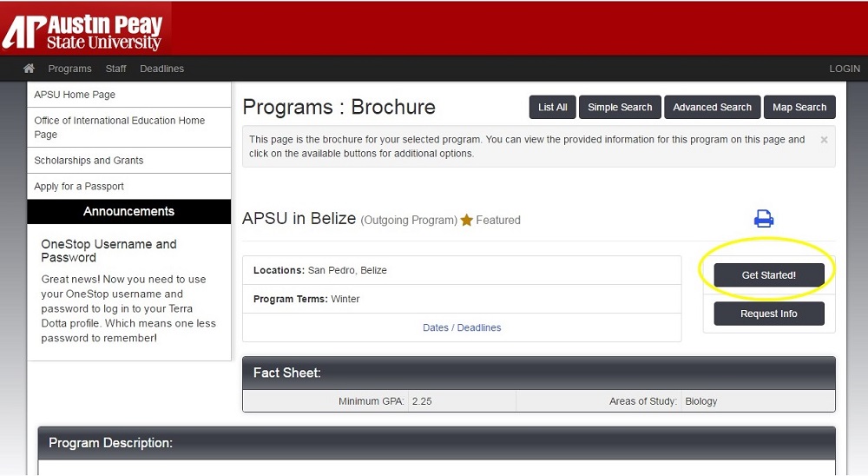Open Office of International Education Home Page
Screen dimensions: 868x476
pos(119,128)
